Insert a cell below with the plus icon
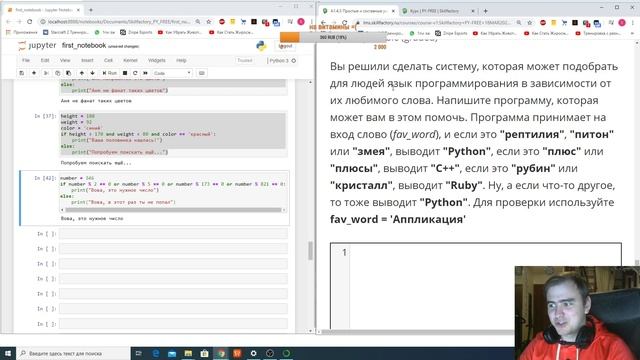The image size is (640, 360). [x=34, y=73]
